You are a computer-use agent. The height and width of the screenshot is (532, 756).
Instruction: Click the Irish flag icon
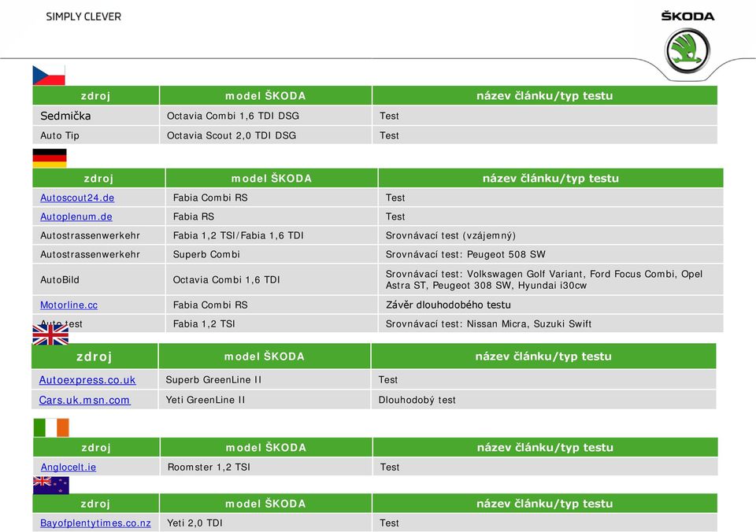click(51, 427)
